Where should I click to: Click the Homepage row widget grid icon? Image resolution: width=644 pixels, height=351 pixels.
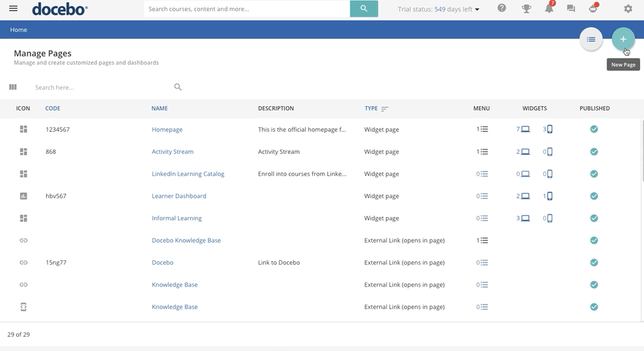point(23,129)
